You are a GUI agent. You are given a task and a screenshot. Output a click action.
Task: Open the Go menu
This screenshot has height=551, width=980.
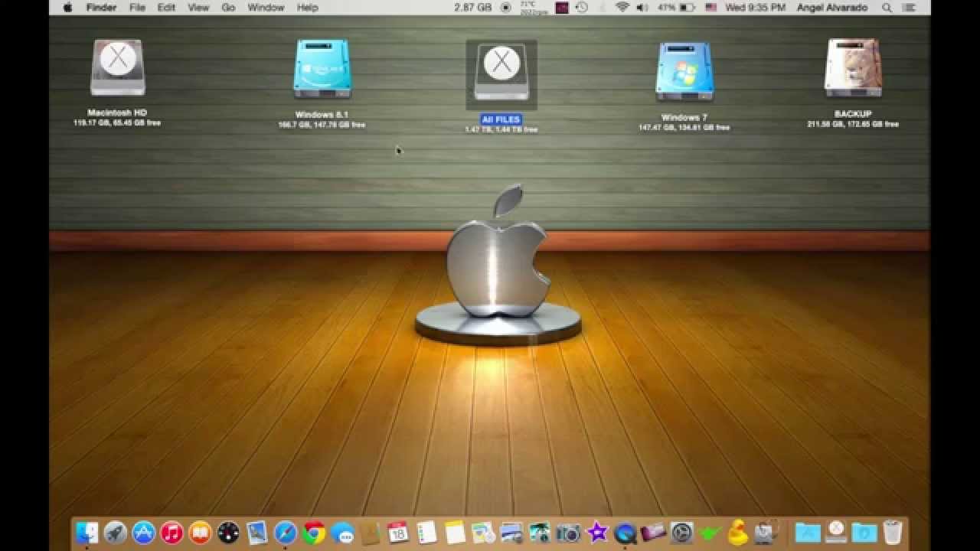[x=228, y=8]
